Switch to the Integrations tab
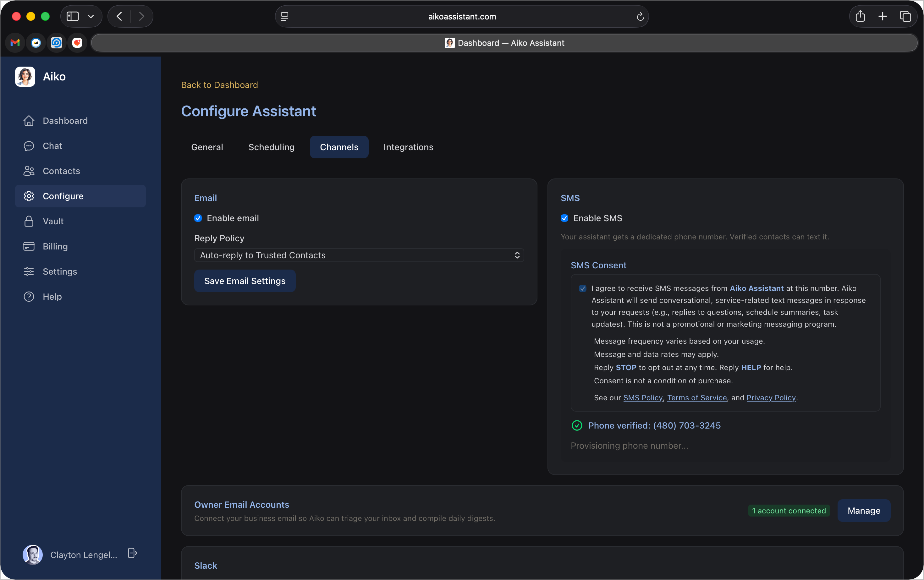This screenshot has height=580, width=924. (x=408, y=147)
